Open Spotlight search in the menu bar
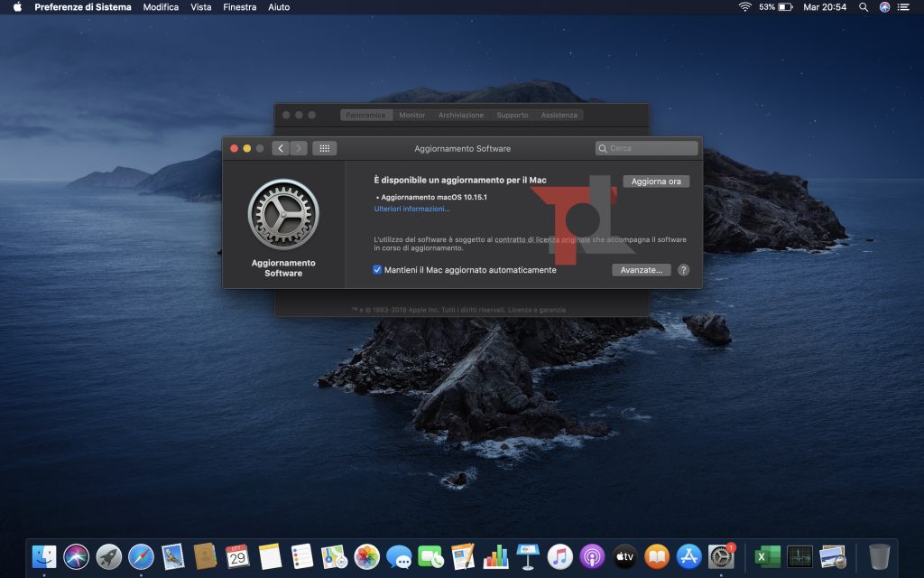924x578 pixels. 864,7
